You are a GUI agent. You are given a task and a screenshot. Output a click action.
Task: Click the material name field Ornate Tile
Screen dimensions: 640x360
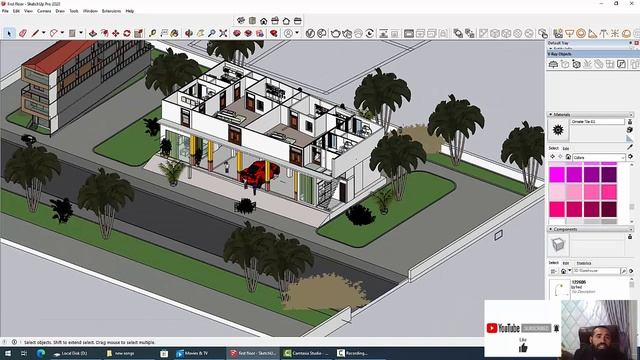click(x=598, y=122)
